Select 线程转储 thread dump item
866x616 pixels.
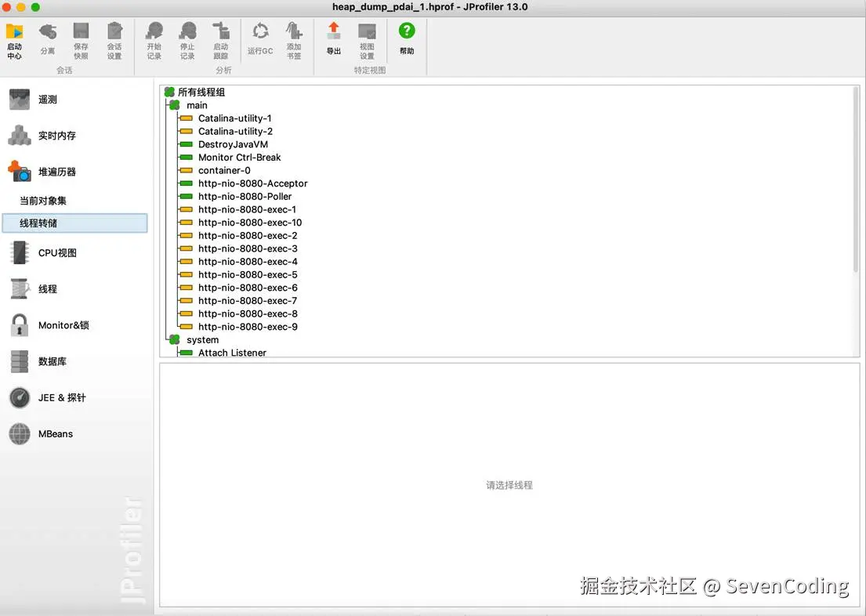pos(75,223)
